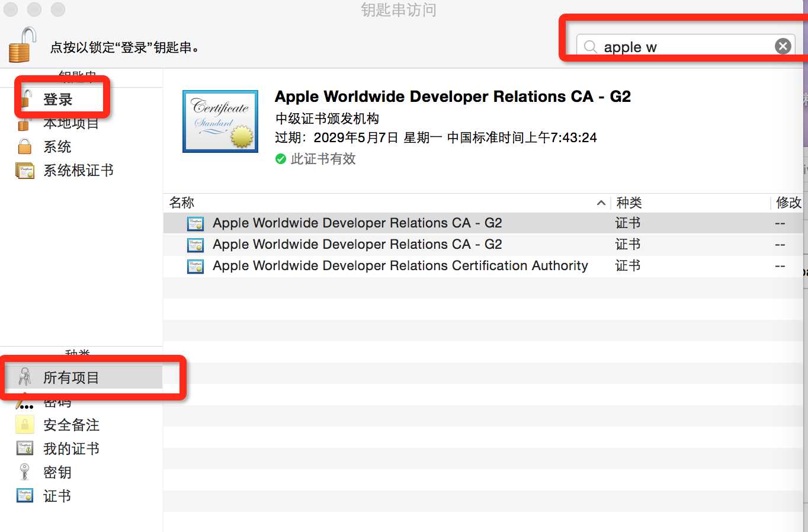This screenshot has width=808, height=532.
Task: Select the 系统 keychain
Action: 57,147
